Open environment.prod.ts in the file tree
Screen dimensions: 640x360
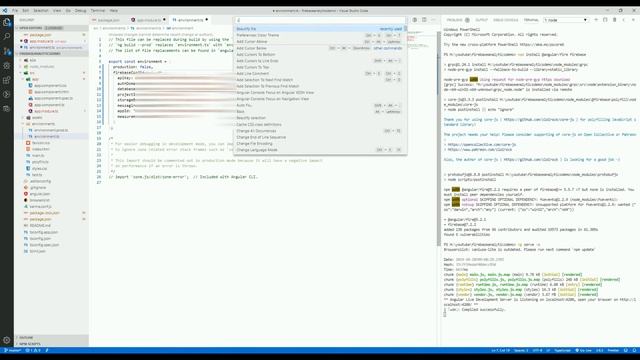[x=51, y=130]
